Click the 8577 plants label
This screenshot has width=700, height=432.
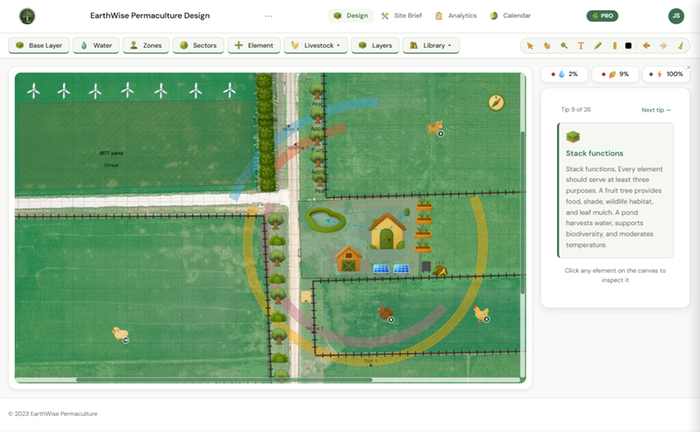(111, 153)
